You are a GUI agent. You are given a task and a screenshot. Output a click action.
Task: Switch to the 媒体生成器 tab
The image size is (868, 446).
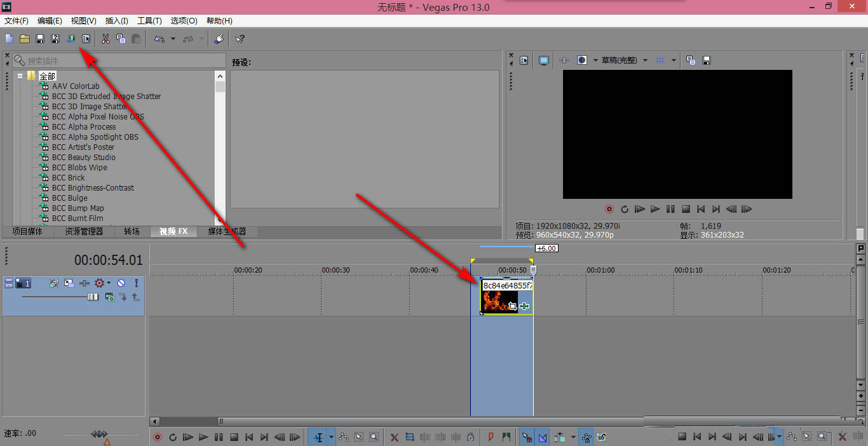tap(227, 232)
